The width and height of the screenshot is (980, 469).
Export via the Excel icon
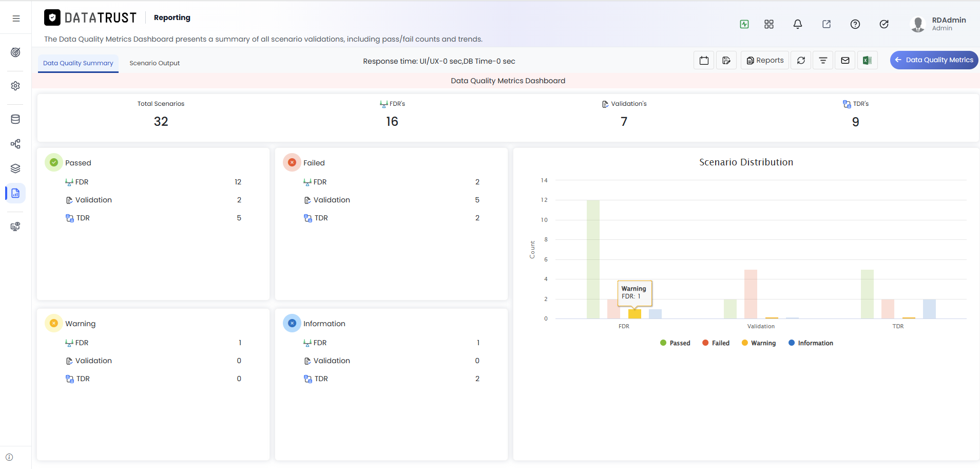(x=867, y=60)
